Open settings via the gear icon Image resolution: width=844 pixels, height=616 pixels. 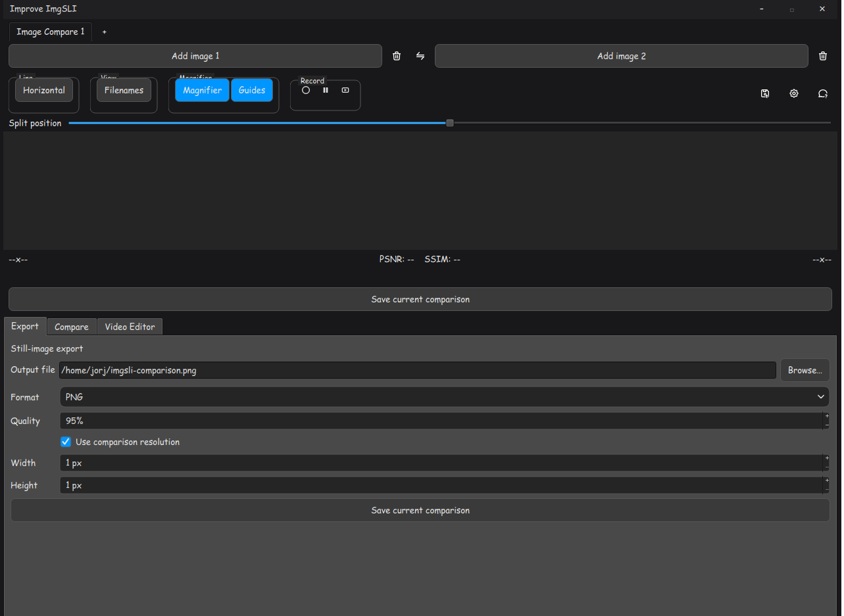(x=794, y=93)
